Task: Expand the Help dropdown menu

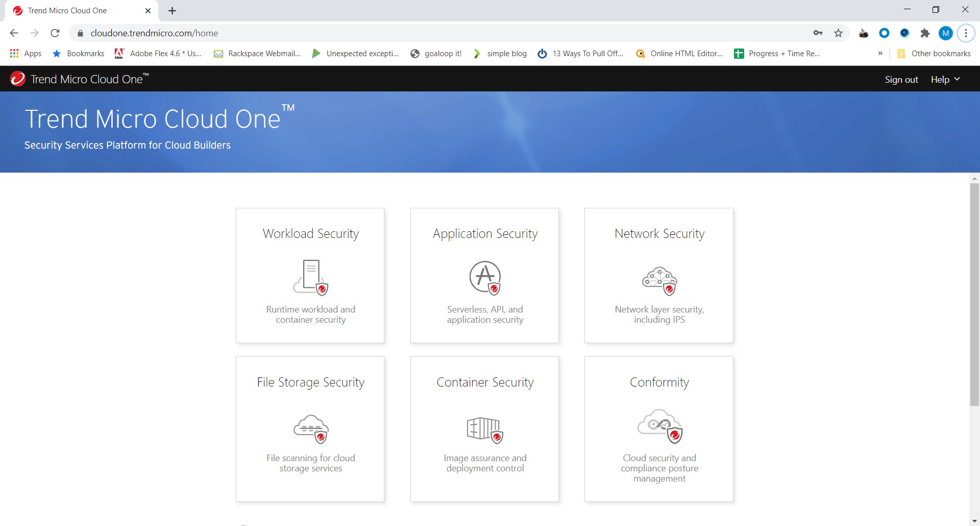Action: pyautogui.click(x=945, y=79)
